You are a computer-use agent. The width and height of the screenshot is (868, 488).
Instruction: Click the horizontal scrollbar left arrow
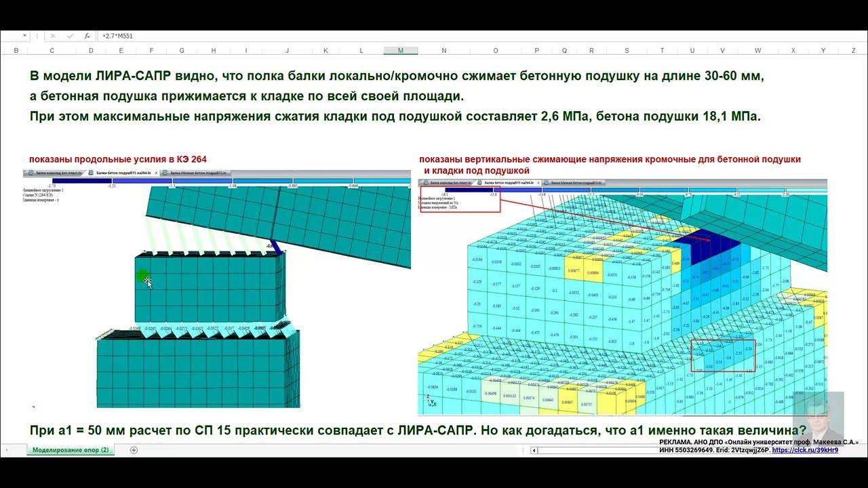click(534, 450)
